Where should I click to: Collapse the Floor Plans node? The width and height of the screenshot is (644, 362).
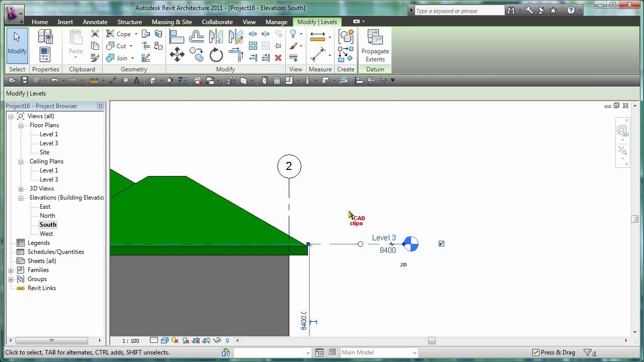(21, 125)
